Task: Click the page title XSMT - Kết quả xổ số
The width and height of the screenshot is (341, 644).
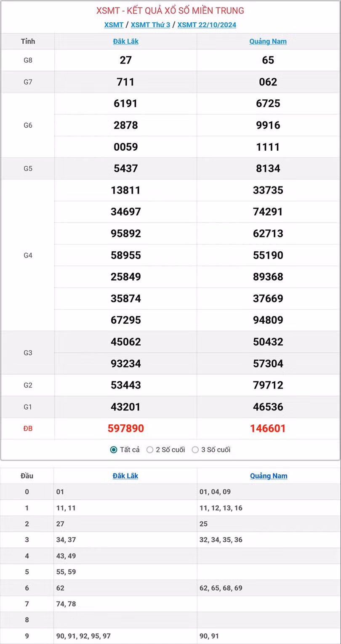Action: pos(170,11)
